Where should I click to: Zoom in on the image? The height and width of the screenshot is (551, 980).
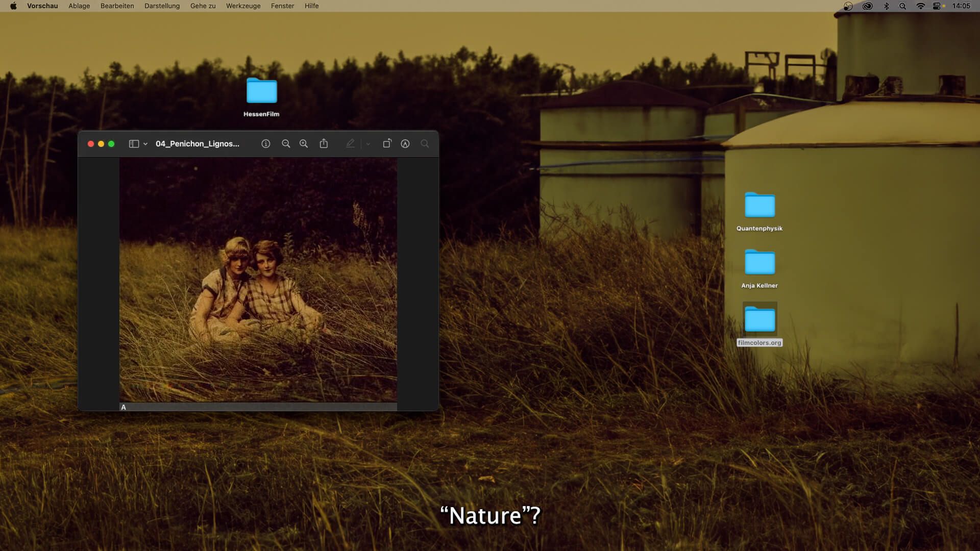pos(304,144)
